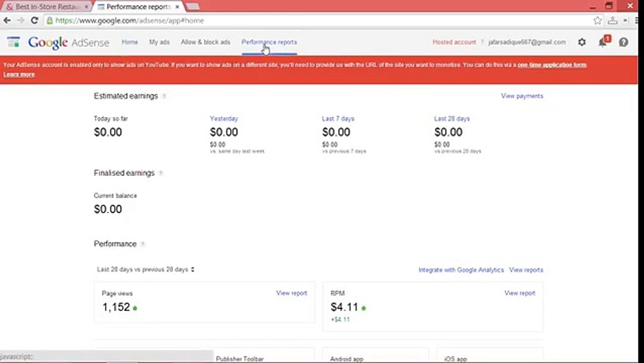
Task: Go back in browser history
Action: click(7, 21)
